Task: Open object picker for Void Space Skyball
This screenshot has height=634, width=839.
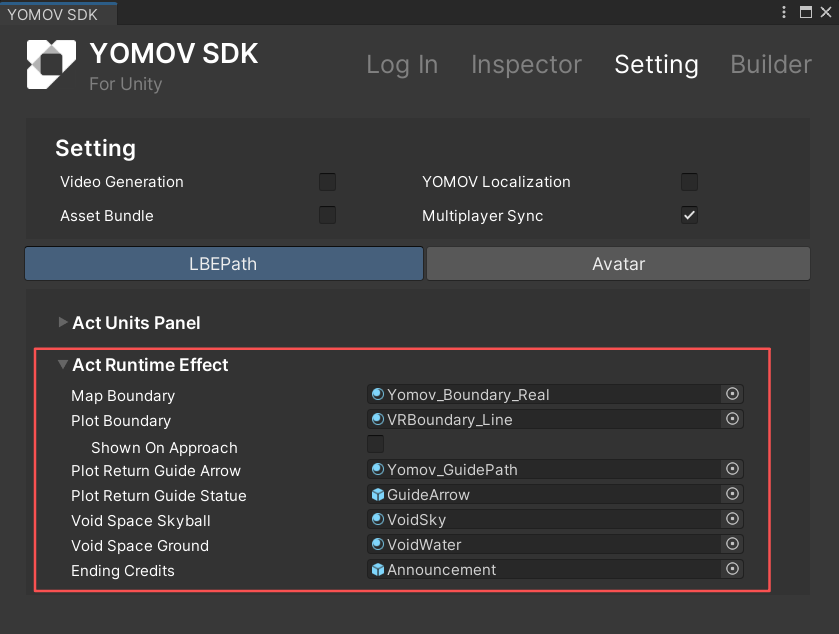Action: coord(732,519)
